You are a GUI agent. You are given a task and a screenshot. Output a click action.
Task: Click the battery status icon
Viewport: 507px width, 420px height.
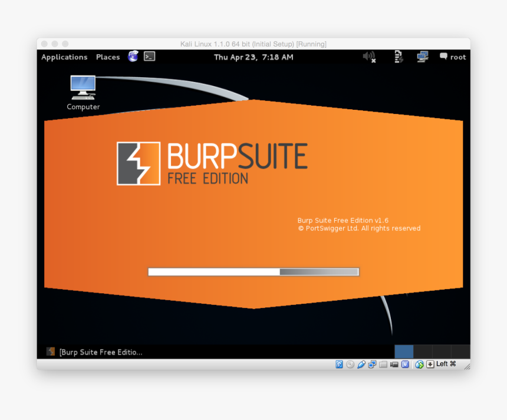tap(398, 57)
